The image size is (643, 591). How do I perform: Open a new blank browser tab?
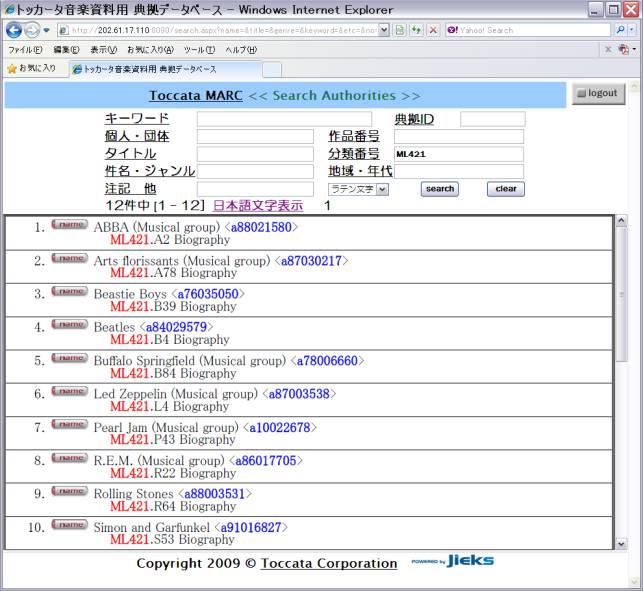pyautogui.click(x=272, y=70)
